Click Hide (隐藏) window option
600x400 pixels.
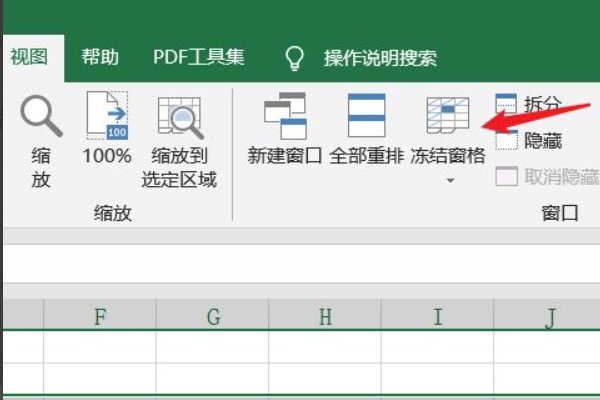pyautogui.click(x=528, y=140)
